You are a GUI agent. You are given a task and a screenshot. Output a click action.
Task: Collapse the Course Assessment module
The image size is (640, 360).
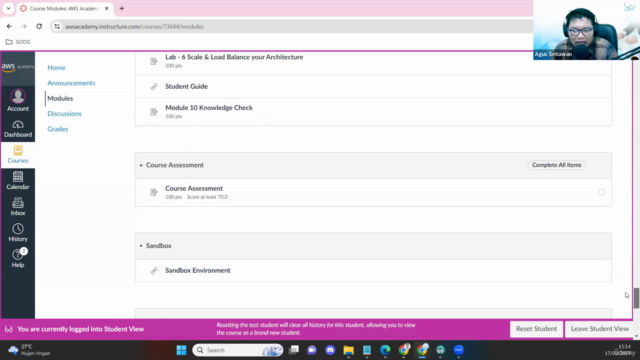click(141, 165)
